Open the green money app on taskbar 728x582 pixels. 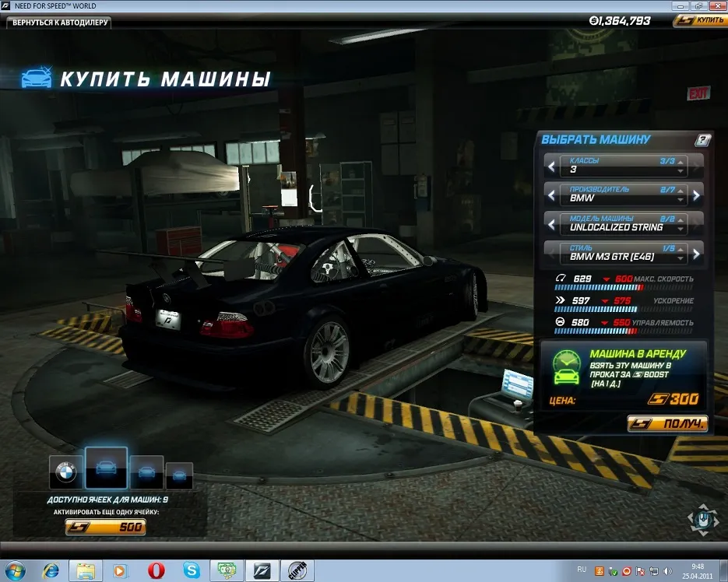[227, 570]
